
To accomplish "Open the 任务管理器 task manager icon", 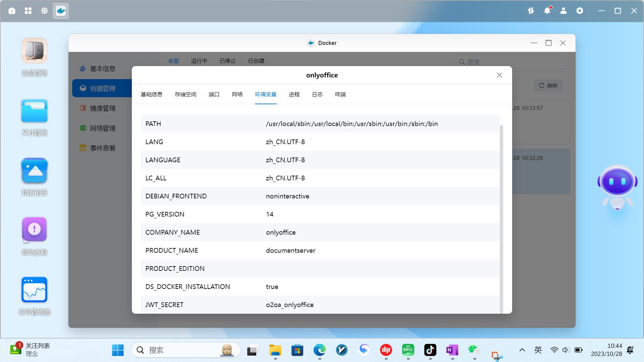I will [x=34, y=290].
